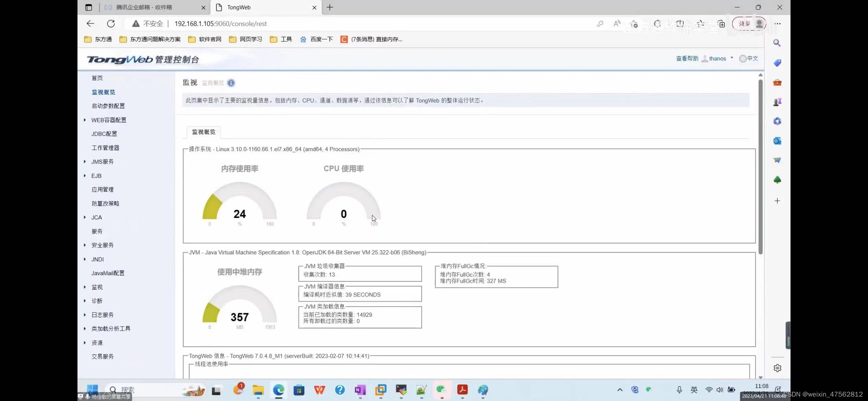Screen dimensions: 868x401
Task: Click the sidebar settings gear icon
Action: pyautogui.click(x=777, y=368)
